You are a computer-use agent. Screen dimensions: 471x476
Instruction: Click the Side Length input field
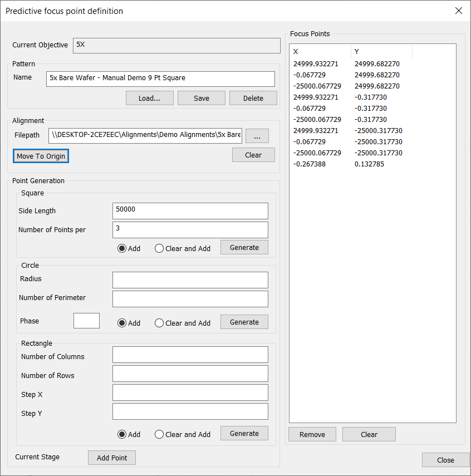point(190,210)
